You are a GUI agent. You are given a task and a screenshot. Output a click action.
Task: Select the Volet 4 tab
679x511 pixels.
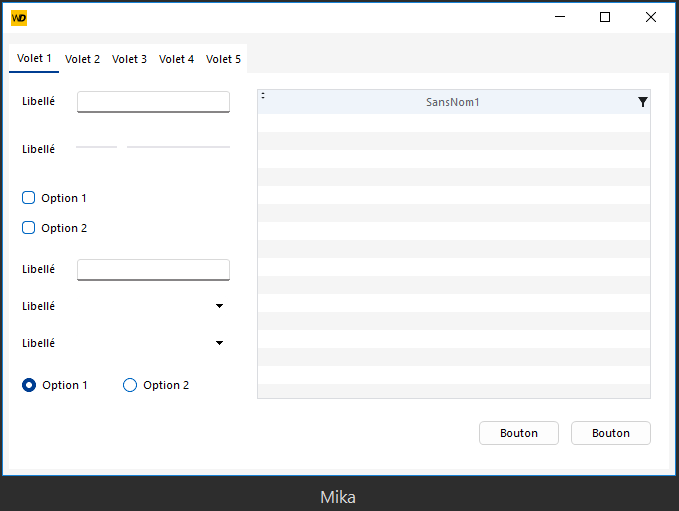pos(176,59)
